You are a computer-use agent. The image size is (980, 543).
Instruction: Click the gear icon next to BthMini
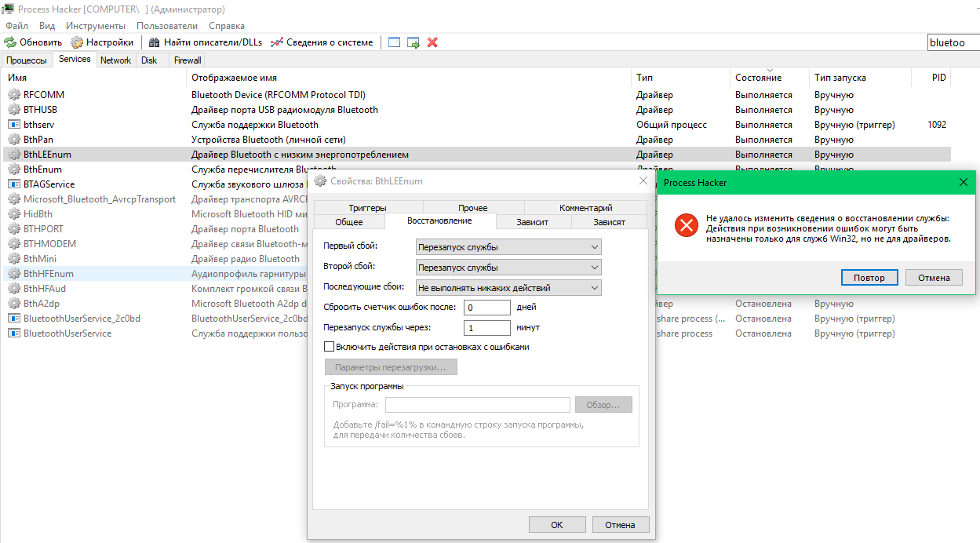[14, 259]
